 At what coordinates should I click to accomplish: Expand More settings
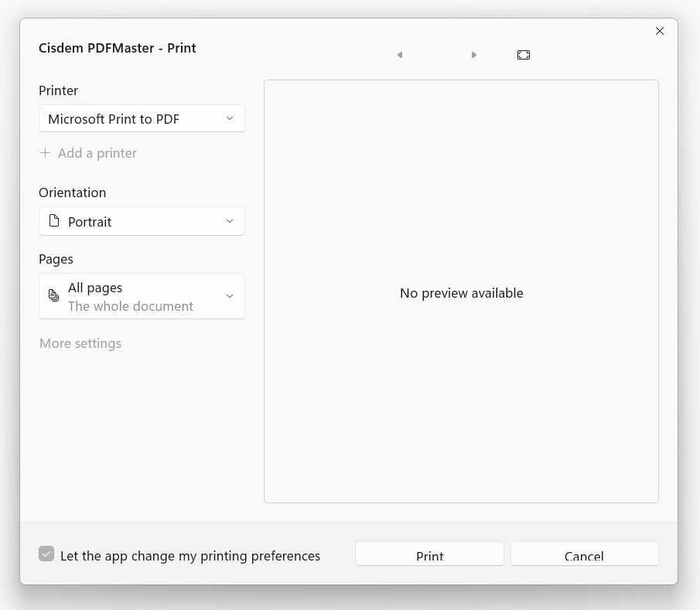coord(80,343)
